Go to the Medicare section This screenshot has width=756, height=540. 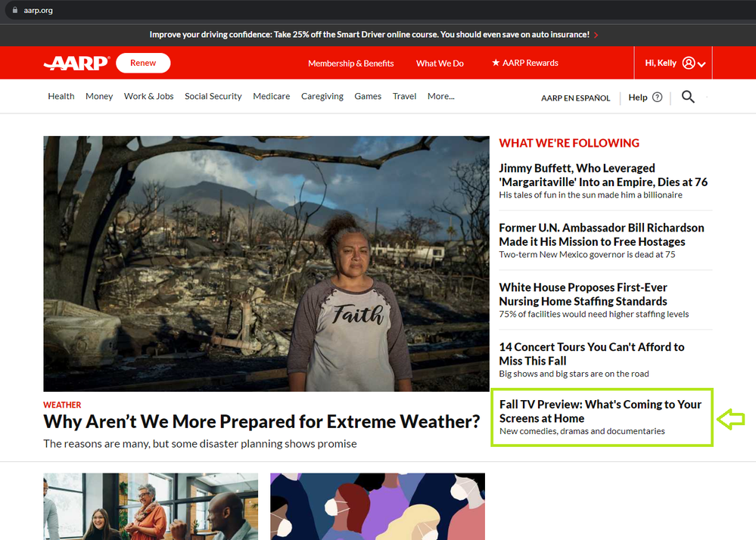pyautogui.click(x=272, y=96)
